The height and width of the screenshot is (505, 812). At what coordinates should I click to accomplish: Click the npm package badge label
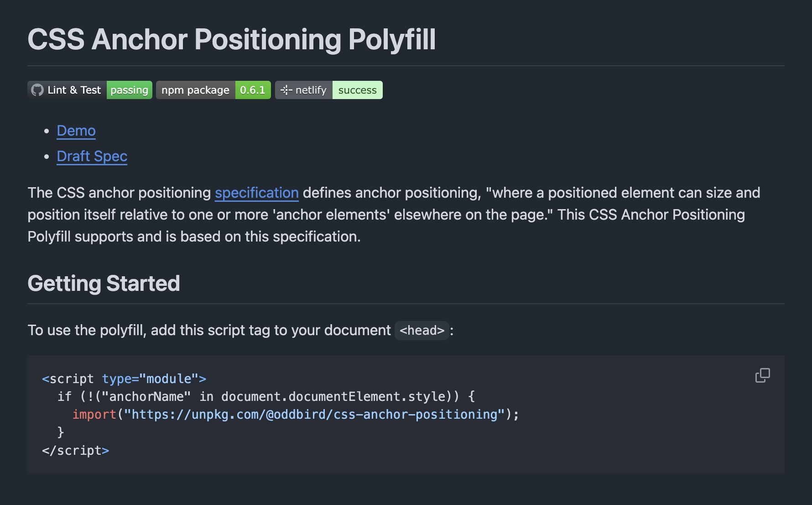point(195,90)
